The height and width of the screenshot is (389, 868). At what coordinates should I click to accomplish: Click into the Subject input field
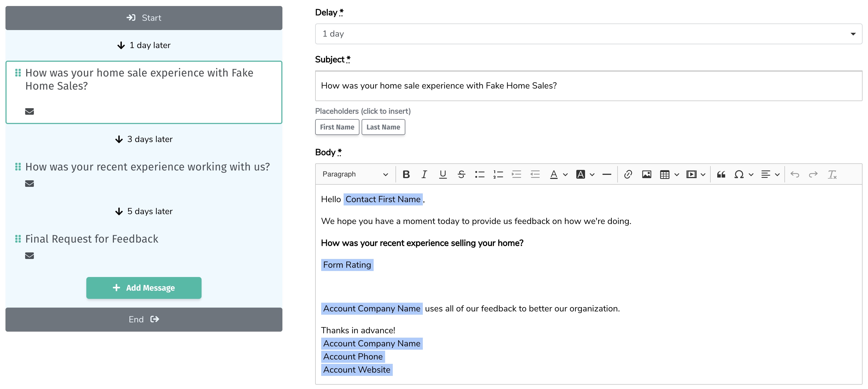tap(588, 86)
